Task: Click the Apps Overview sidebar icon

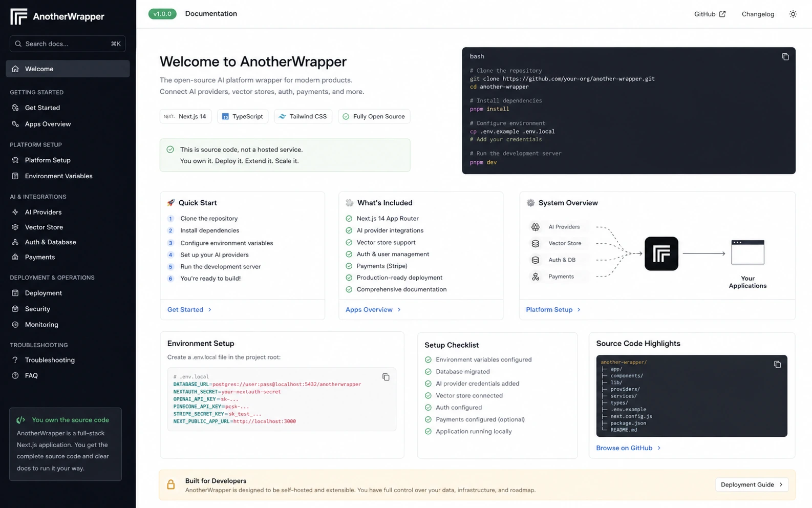Action: (15, 124)
